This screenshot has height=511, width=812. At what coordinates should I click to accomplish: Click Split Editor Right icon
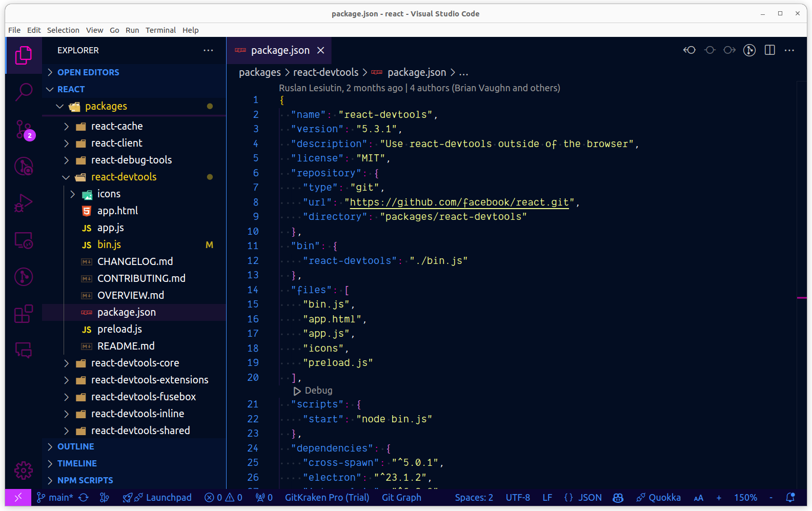point(769,50)
